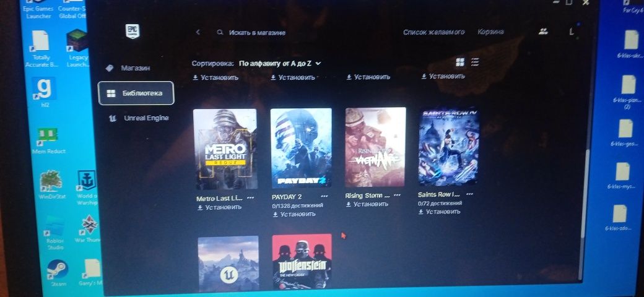Viewport: 644px width, 297px height.
Task: Go to Магазин in the sidebar
Action: (x=135, y=68)
